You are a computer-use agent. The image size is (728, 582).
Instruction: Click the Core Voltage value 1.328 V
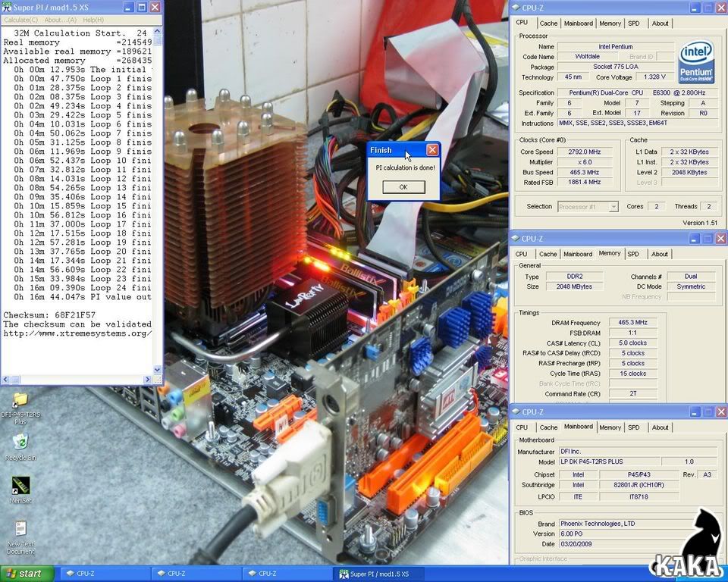[654, 77]
